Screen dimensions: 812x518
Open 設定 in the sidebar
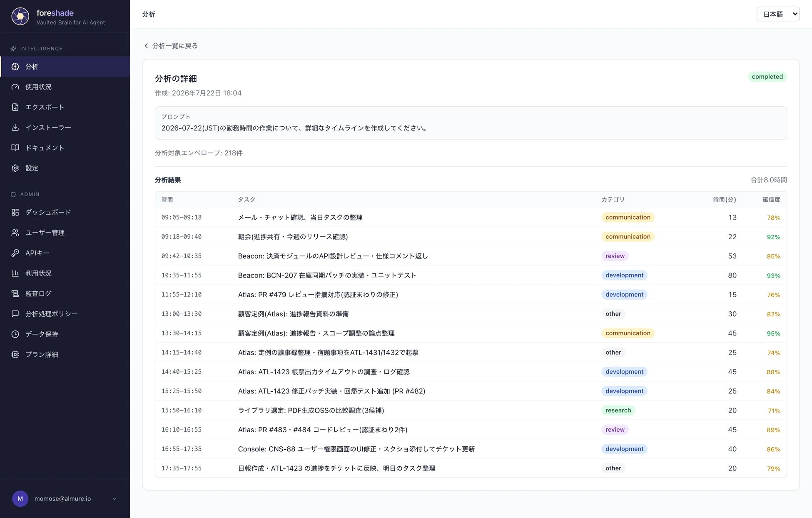point(65,168)
